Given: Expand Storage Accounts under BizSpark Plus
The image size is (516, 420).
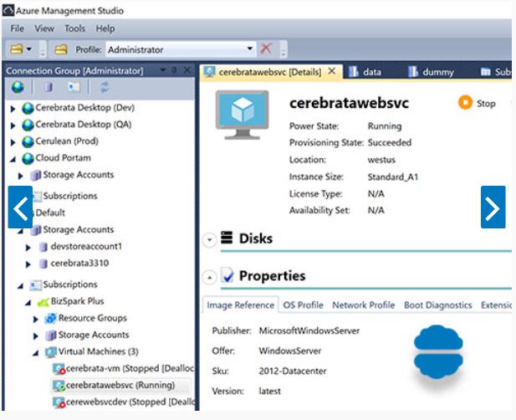Looking at the screenshot, I should pos(35,335).
